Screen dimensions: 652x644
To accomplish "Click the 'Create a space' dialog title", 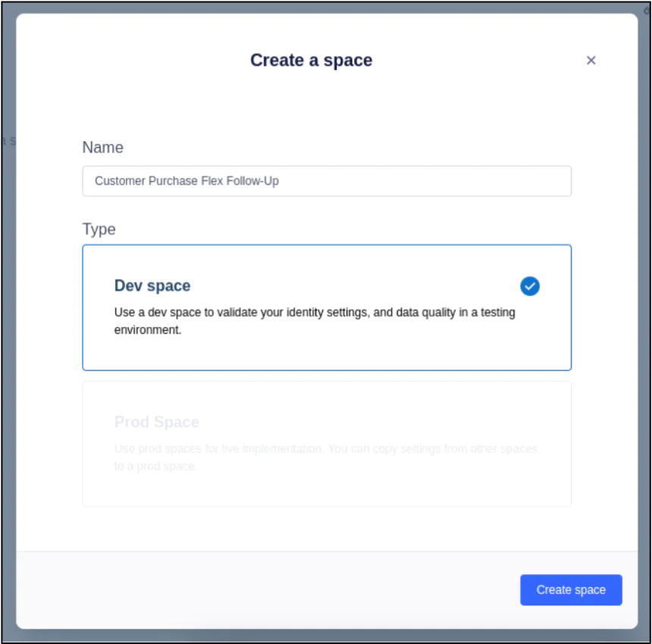I will tap(311, 60).
